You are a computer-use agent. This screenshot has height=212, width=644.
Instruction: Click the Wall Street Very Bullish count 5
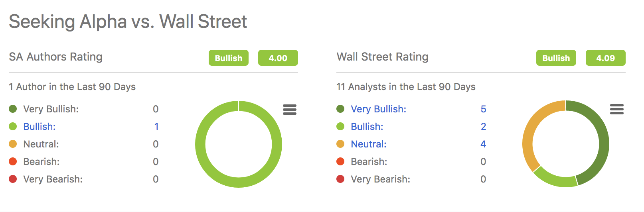(x=483, y=109)
